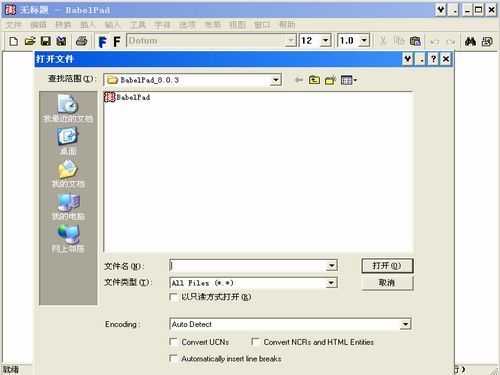Open the Font (字体) menu
Image resolution: width=500 pixels, height=375 pixels.
[162, 25]
